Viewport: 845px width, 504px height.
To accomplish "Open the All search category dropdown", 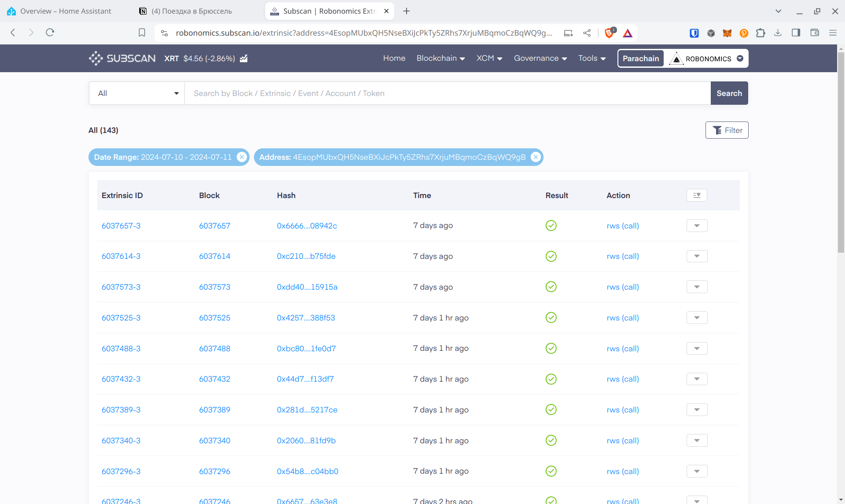I will pos(137,93).
